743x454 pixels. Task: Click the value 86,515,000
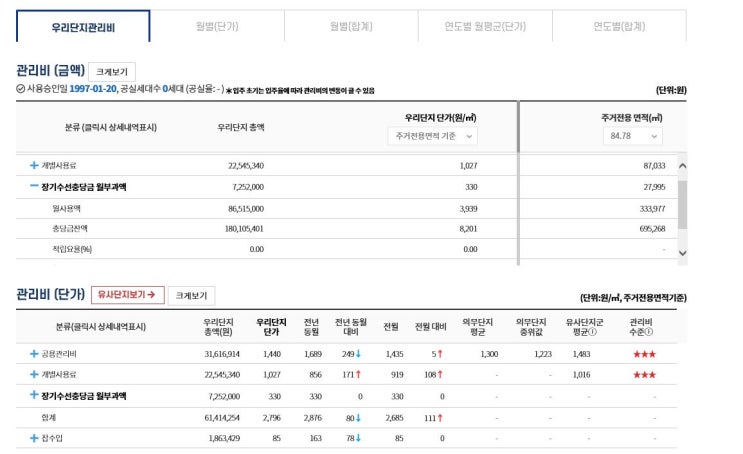(x=246, y=209)
